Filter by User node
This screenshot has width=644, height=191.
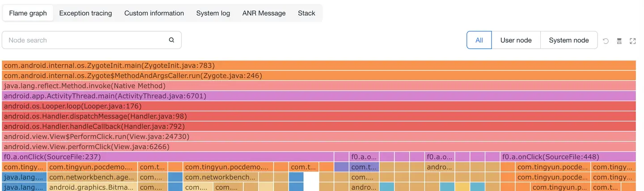(x=516, y=40)
